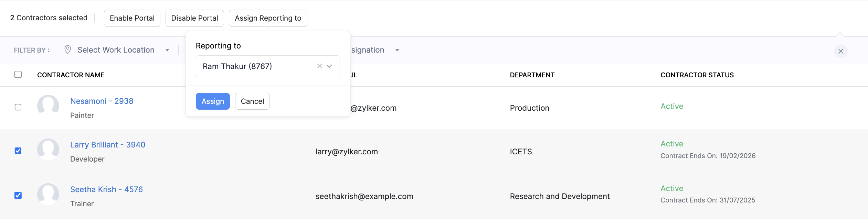This screenshot has height=220, width=868.
Task: Click Larry Brilliant's profile avatar
Action: (x=48, y=150)
